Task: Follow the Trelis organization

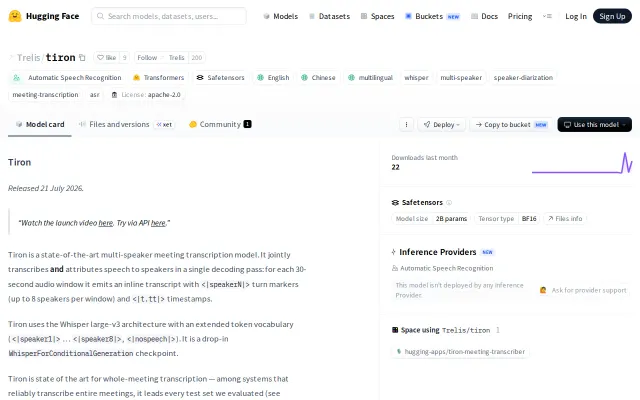Action: pyautogui.click(x=147, y=58)
